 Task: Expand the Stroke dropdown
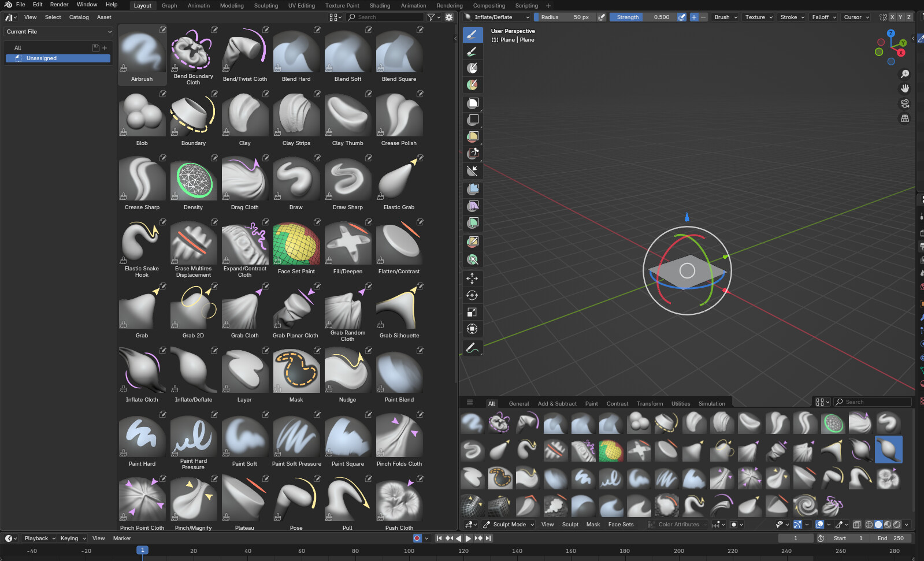coord(792,17)
